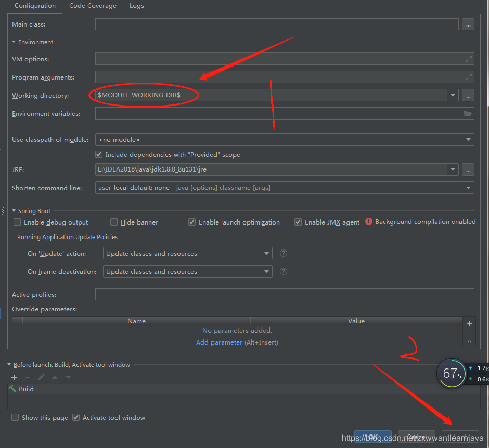Toggle Include dependencies with Provided scope
Viewport: 489px width, 448px height.
(x=99, y=154)
